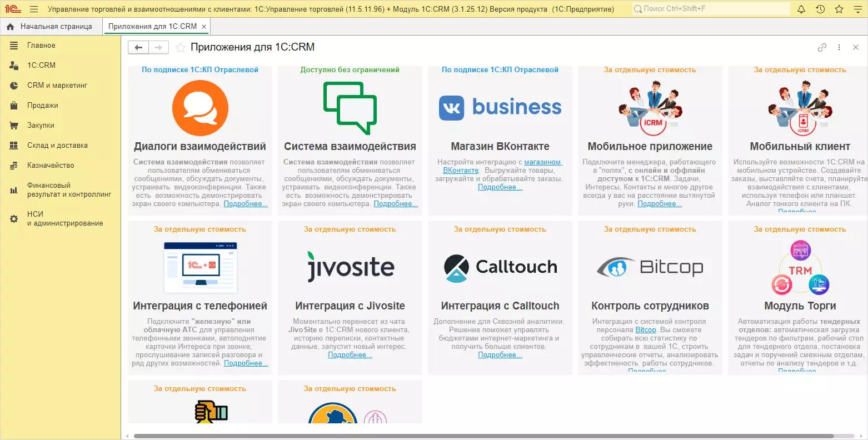This screenshot has height=440, width=868.
Task: Click the Магазин ВКонтакте heading
Action: point(500,147)
